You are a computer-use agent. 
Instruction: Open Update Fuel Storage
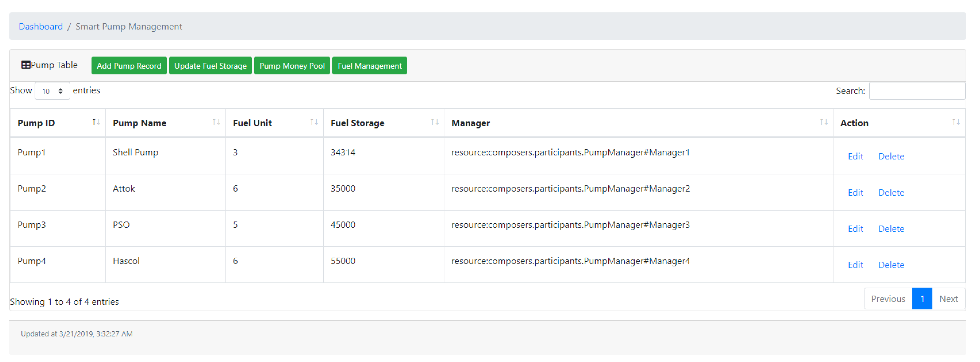[x=210, y=66]
